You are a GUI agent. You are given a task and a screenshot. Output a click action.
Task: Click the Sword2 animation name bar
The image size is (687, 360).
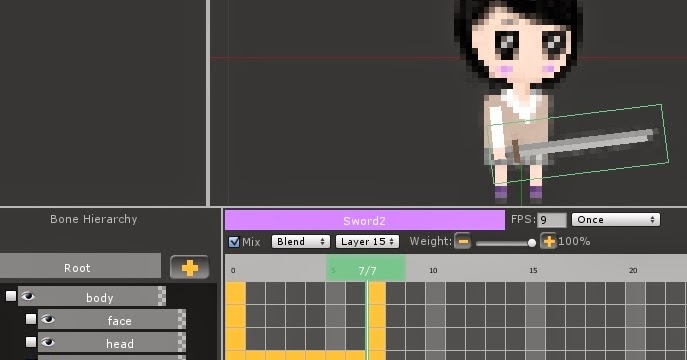click(x=365, y=220)
